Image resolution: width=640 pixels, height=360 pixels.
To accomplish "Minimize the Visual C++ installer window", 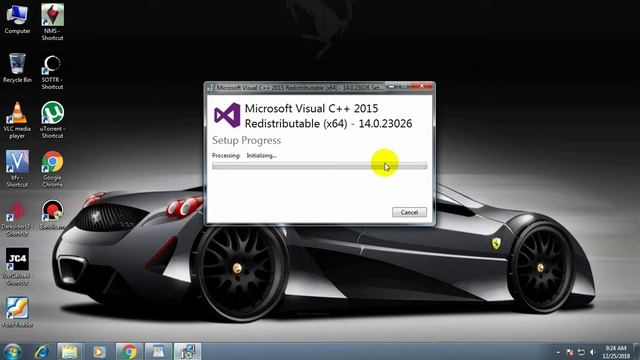I will click(391, 86).
